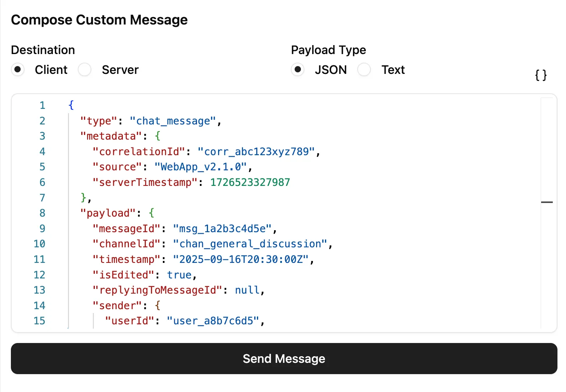Click the source value WebApp_v2.1.0
Screen dimensions: 566x392
click(201, 167)
